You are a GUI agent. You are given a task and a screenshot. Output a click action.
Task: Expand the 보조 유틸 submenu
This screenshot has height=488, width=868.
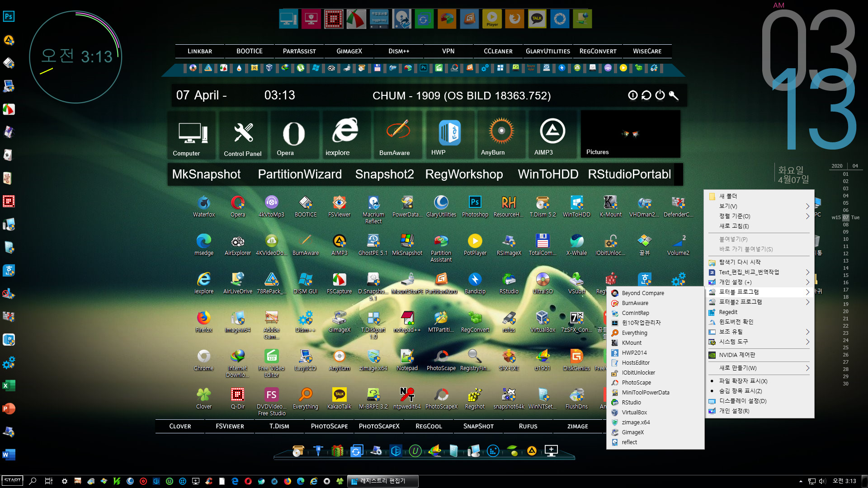(x=760, y=332)
